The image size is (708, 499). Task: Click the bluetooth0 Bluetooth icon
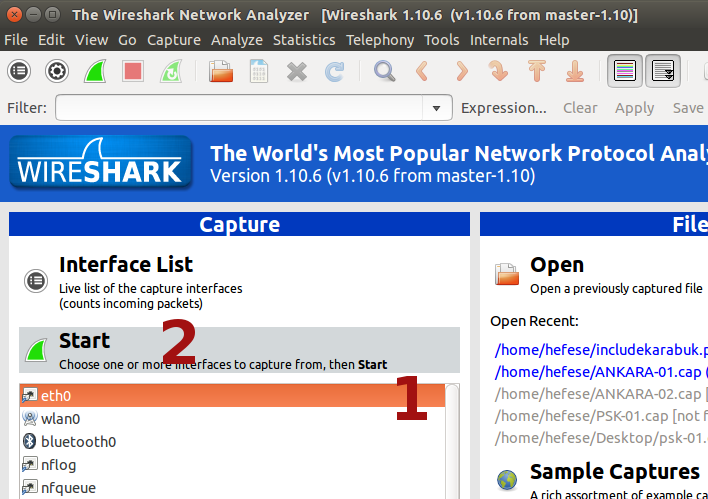point(30,441)
